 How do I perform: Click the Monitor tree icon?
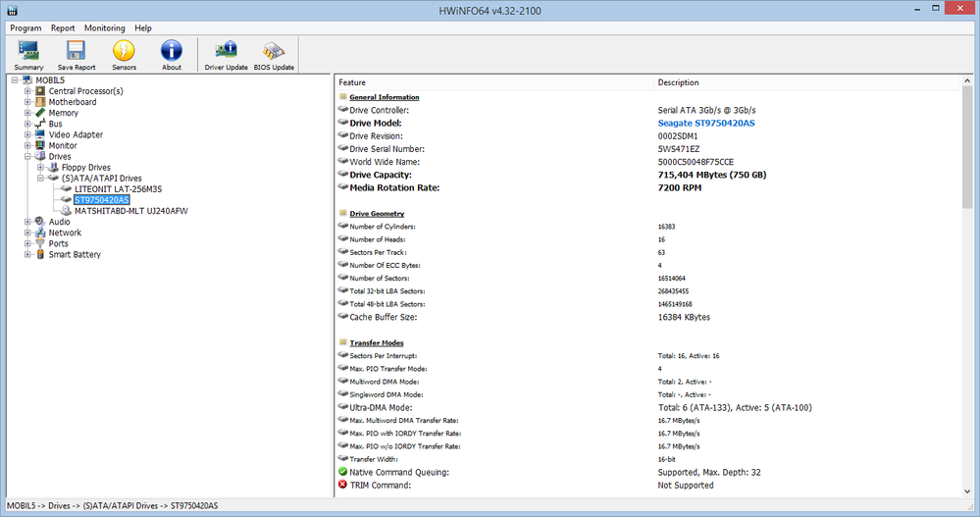(40, 145)
